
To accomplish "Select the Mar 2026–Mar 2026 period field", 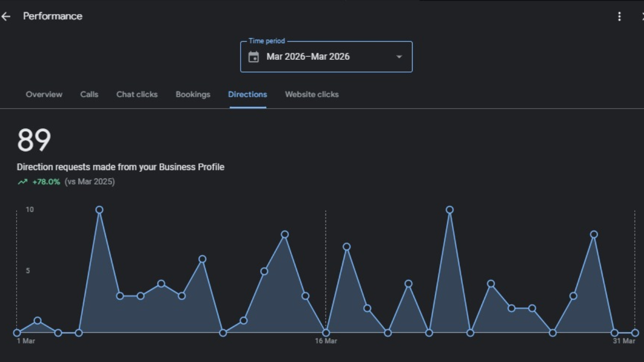I will pyautogui.click(x=308, y=57).
